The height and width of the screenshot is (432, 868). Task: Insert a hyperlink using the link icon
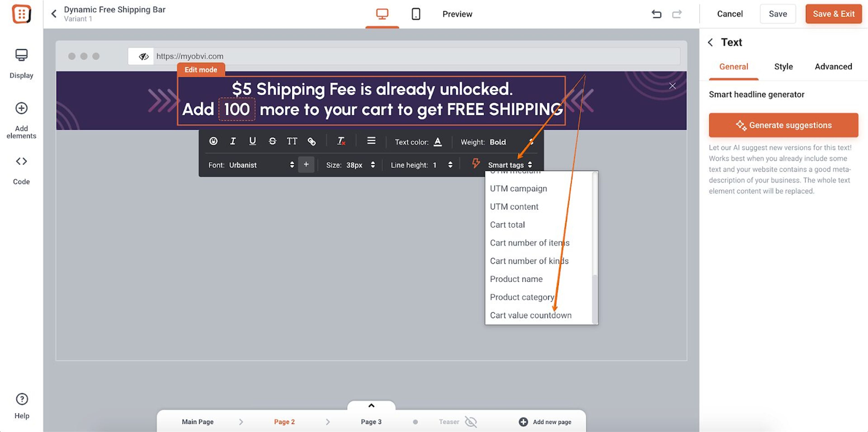pyautogui.click(x=312, y=141)
